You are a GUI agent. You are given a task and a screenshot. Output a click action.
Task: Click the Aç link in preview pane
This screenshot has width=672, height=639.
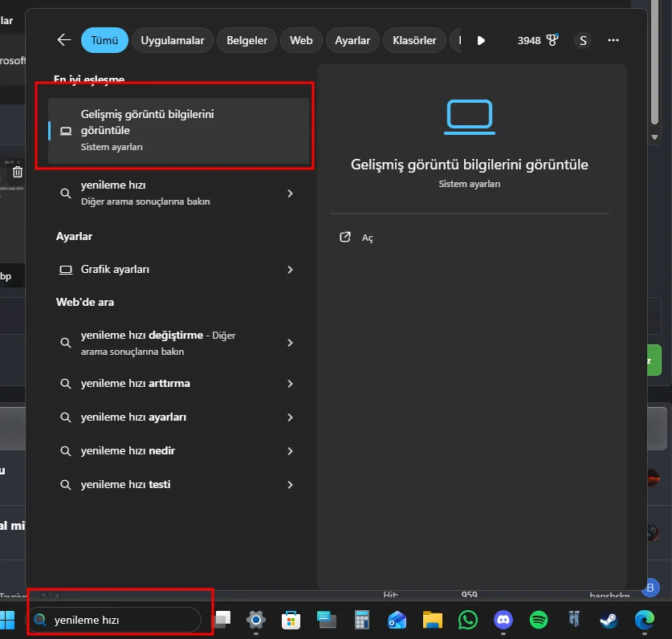tap(367, 238)
